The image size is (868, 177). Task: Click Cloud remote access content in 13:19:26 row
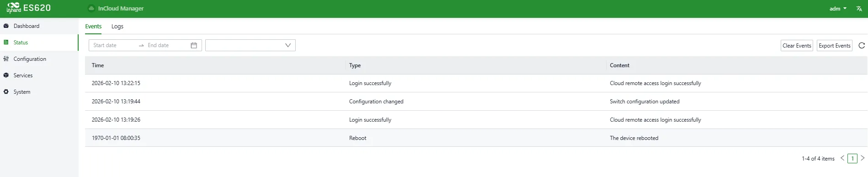pyautogui.click(x=655, y=120)
